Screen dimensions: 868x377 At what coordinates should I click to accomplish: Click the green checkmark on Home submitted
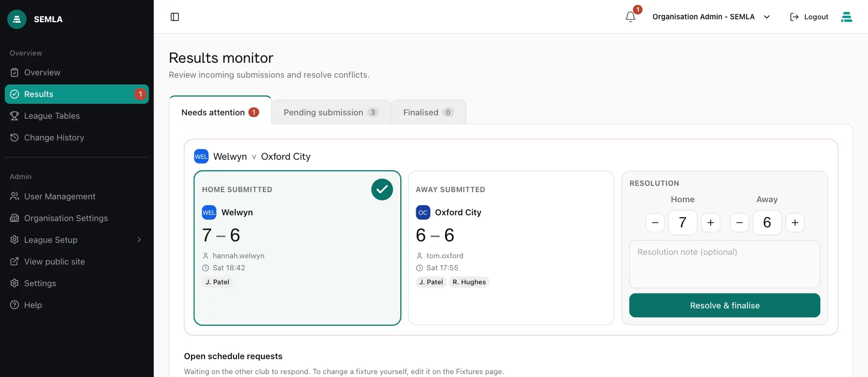(x=382, y=189)
